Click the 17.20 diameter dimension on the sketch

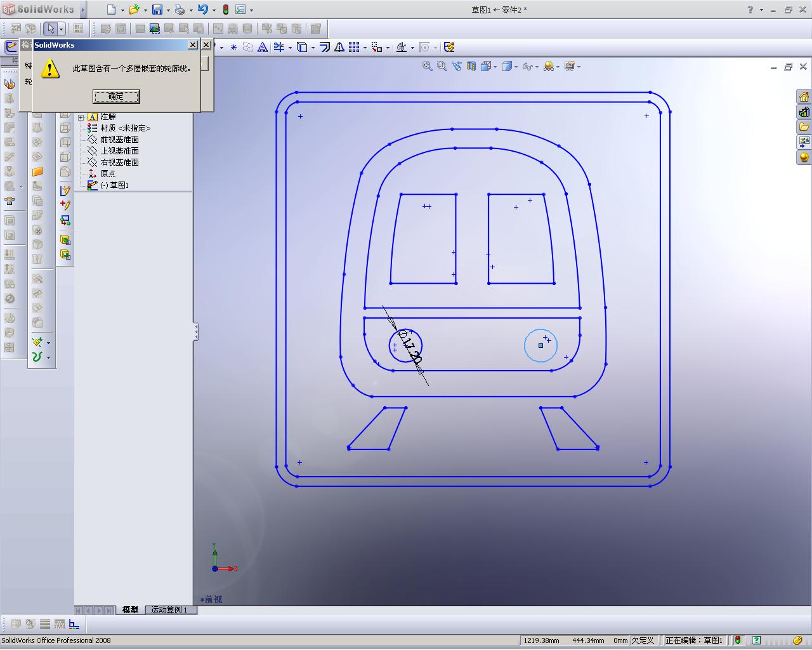(410, 348)
